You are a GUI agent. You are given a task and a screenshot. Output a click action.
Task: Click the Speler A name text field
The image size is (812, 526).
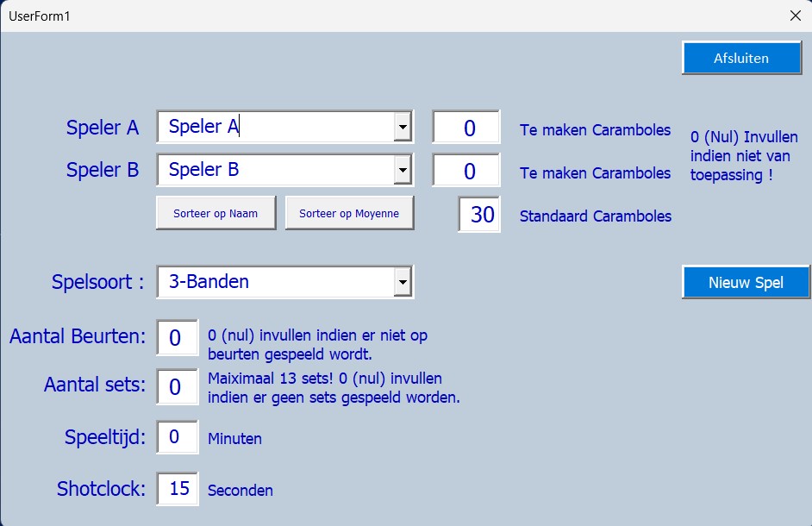(x=276, y=128)
